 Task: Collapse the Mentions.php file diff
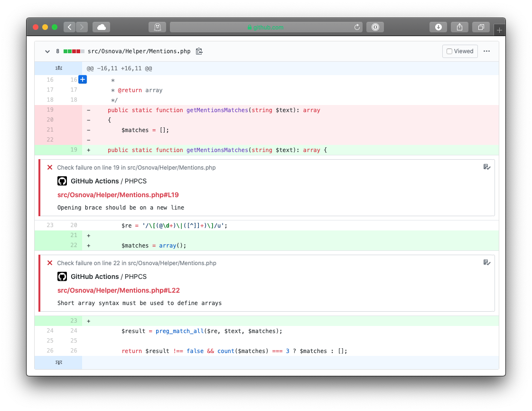[x=47, y=51]
